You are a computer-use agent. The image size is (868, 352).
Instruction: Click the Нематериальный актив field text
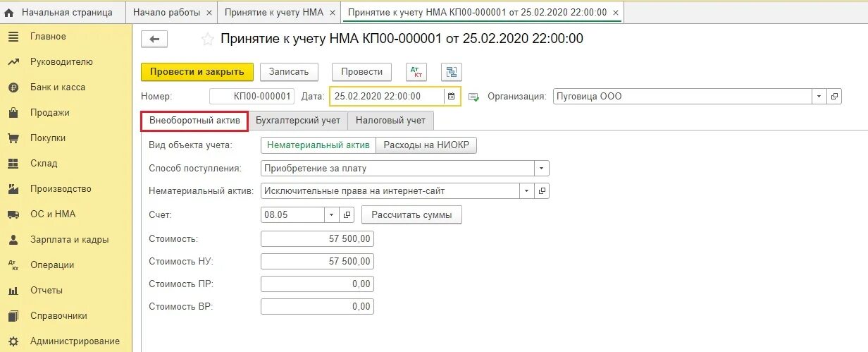coord(390,190)
